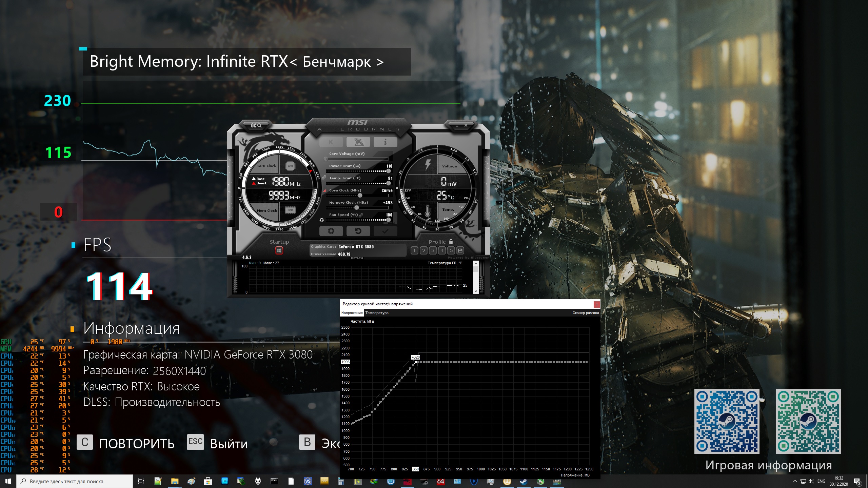Open command prompt taskbar icon
Viewport: 868px width, 488px height.
(x=274, y=481)
